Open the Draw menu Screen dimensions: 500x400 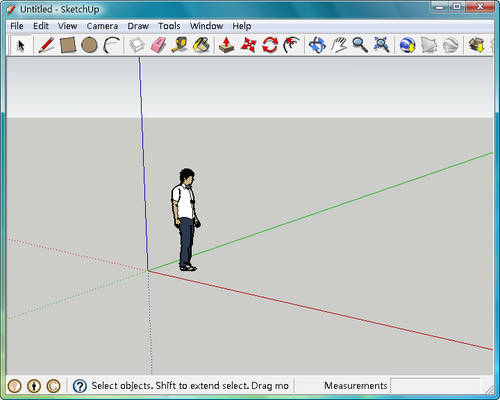pyautogui.click(x=138, y=26)
